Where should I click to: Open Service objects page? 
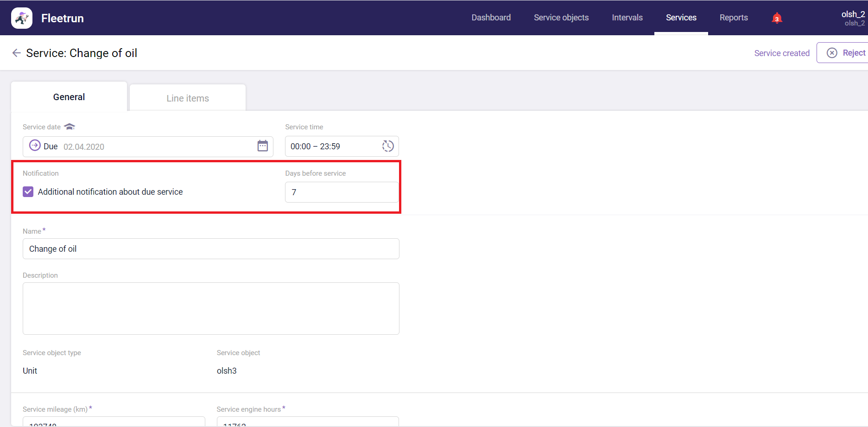click(x=561, y=18)
